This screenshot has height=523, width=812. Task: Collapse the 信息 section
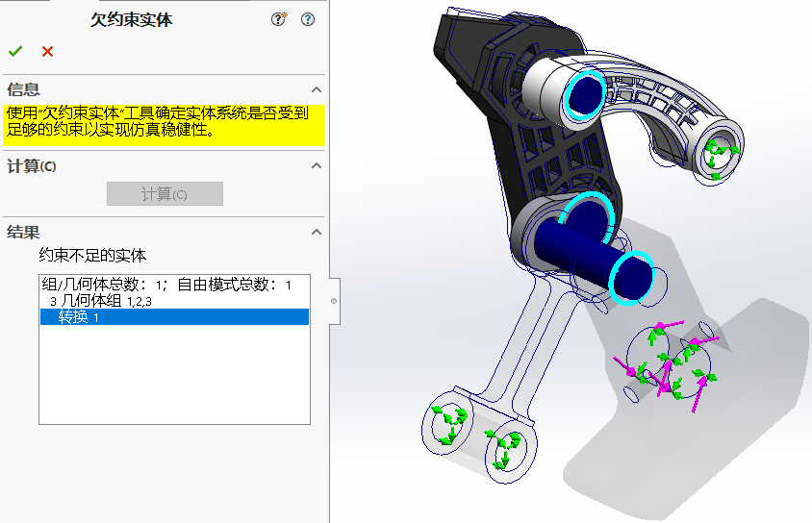click(x=316, y=89)
